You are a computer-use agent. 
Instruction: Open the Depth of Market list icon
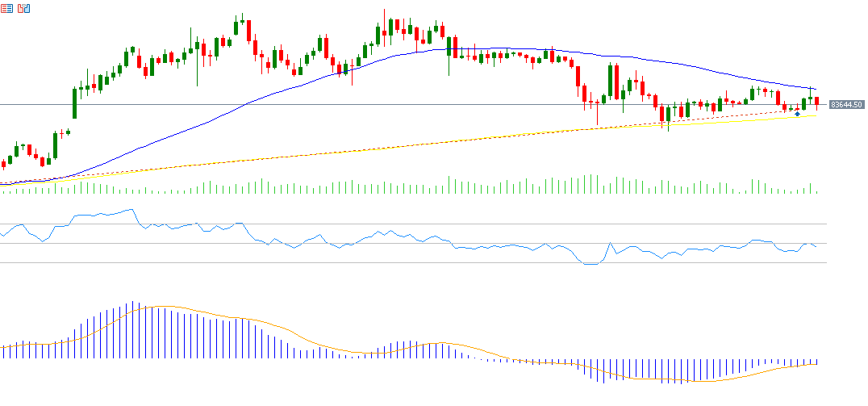point(6,8)
